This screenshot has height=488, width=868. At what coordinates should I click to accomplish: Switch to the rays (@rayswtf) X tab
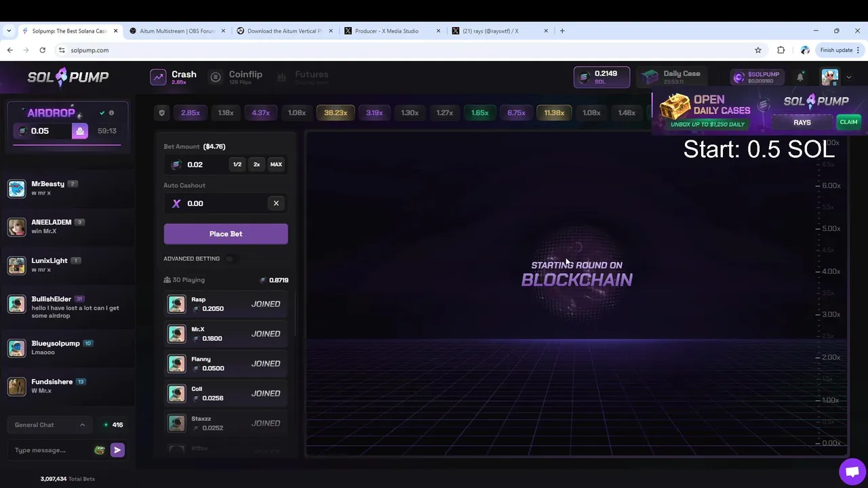pyautogui.click(x=500, y=30)
